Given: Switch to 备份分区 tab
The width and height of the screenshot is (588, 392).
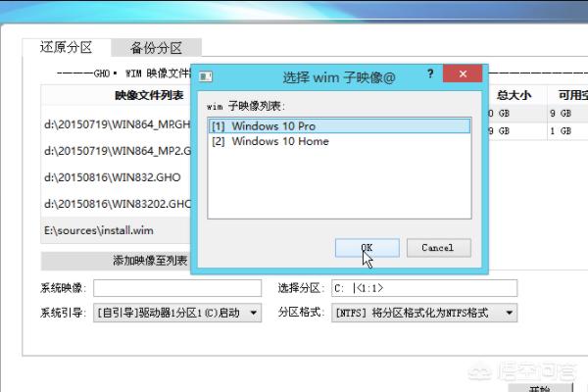Looking at the screenshot, I should coord(157,48).
